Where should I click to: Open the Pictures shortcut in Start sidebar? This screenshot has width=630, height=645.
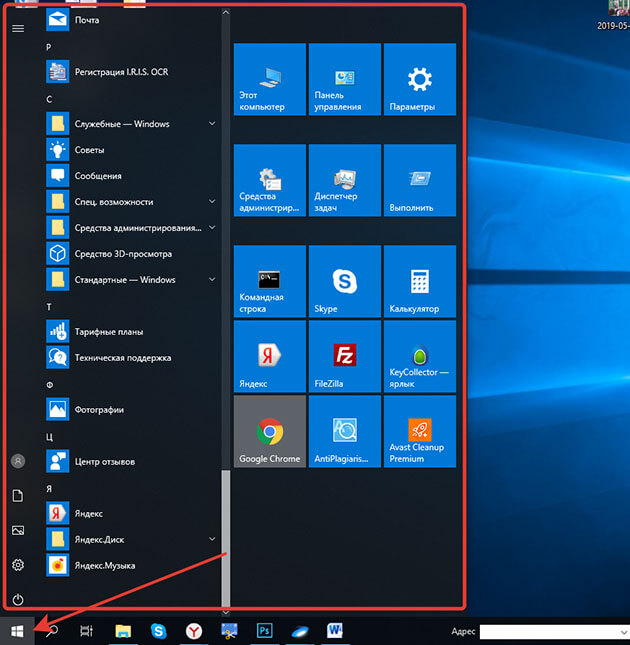coord(18,530)
